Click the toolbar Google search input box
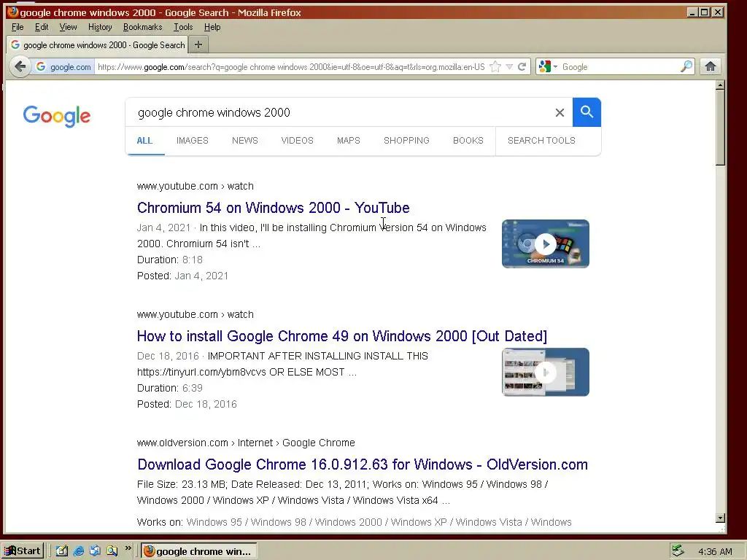This screenshot has width=747, height=560. click(619, 66)
